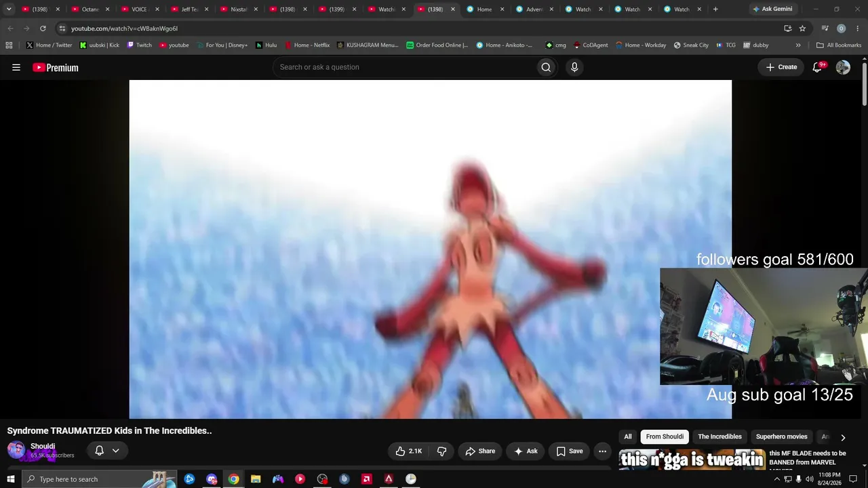Go to YouTube Premium home logo
Image resolution: width=868 pixels, height=488 pixels.
tap(56, 67)
